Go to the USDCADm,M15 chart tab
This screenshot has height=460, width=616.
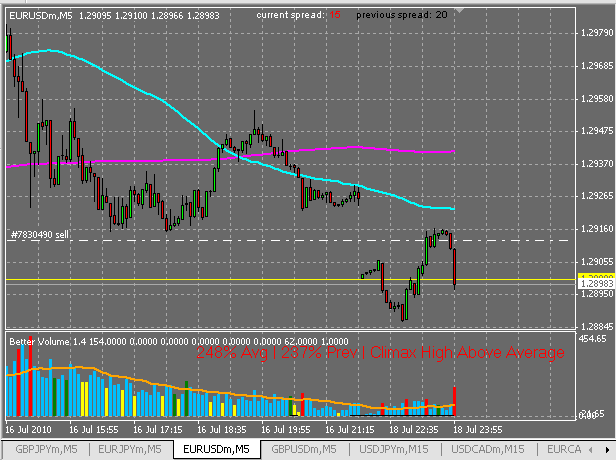coord(488,449)
